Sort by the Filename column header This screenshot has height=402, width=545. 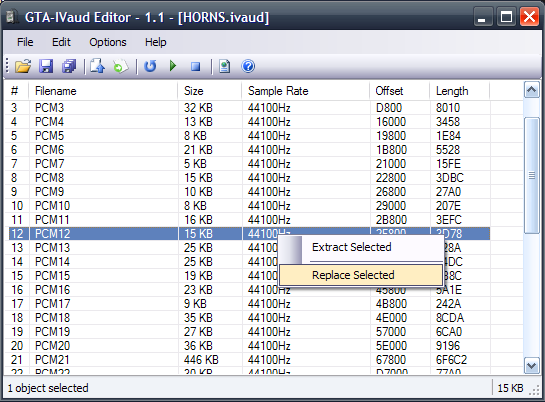103,91
